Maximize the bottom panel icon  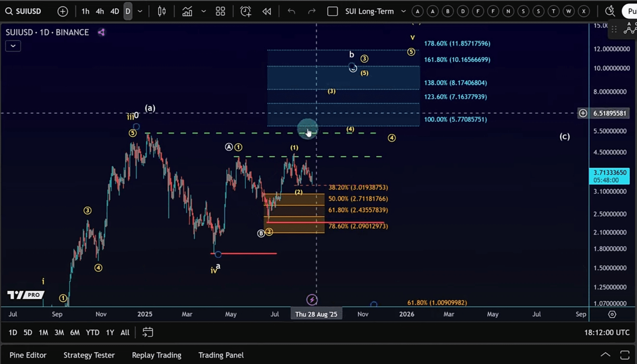click(x=625, y=355)
